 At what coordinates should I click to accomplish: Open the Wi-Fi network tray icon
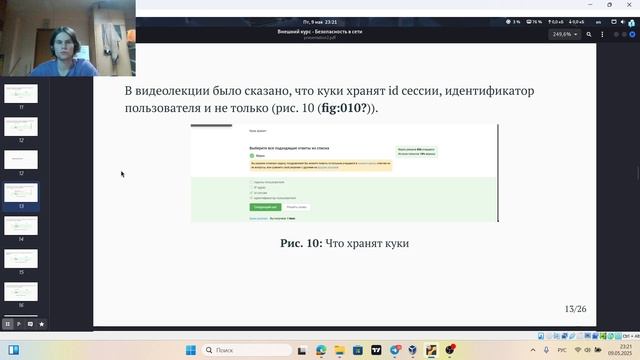coord(578,350)
